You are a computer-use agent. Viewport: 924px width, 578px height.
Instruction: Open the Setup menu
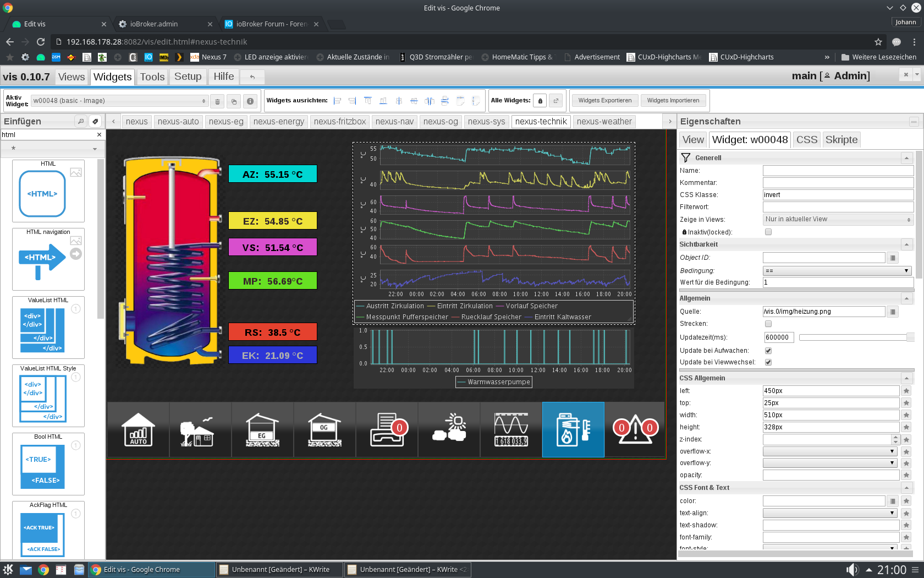pyautogui.click(x=188, y=77)
